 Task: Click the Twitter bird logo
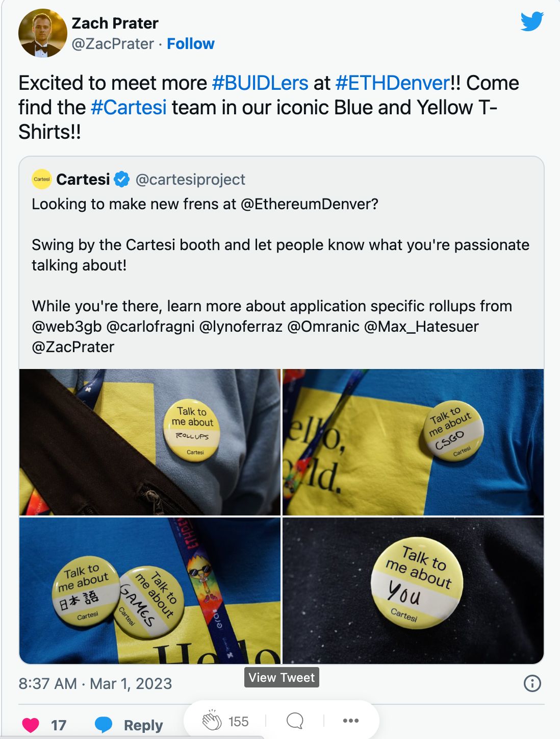tap(532, 21)
